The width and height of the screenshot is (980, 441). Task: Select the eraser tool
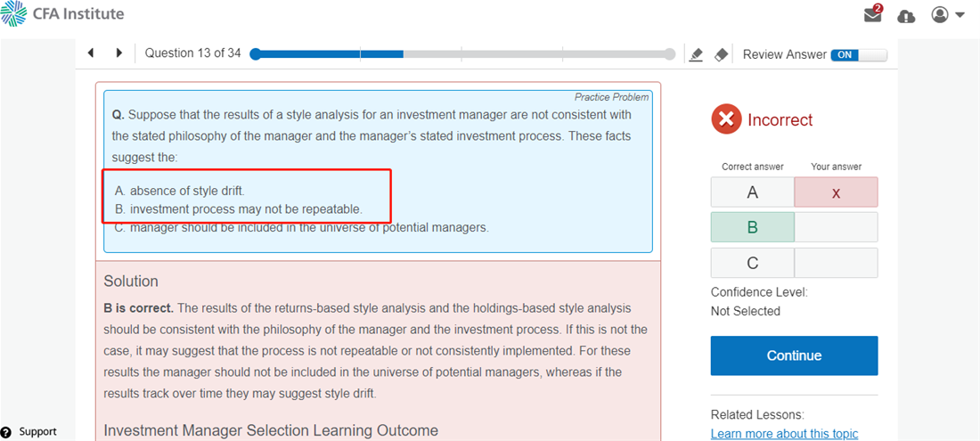point(722,54)
